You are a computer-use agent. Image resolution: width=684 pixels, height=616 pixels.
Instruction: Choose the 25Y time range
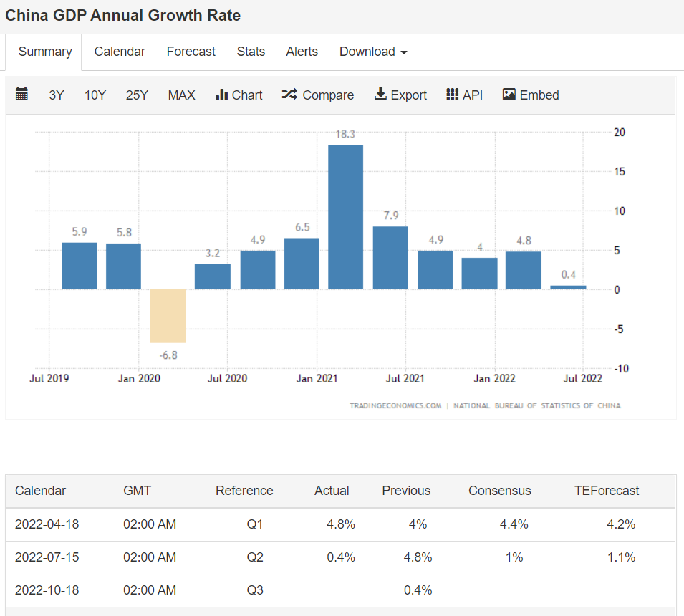[x=137, y=95]
